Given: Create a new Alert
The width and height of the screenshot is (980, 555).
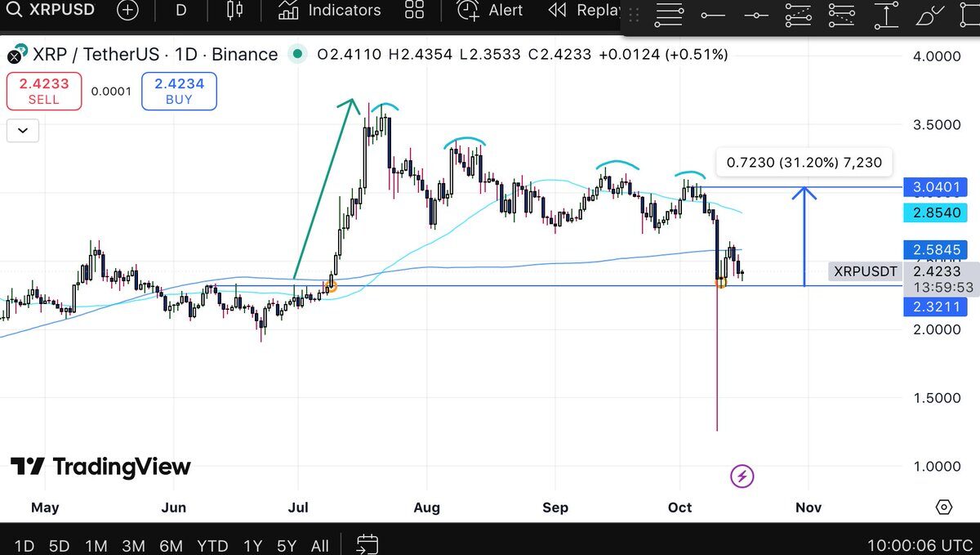Looking at the screenshot, I should pyautogui.click(x=490, y=11).
